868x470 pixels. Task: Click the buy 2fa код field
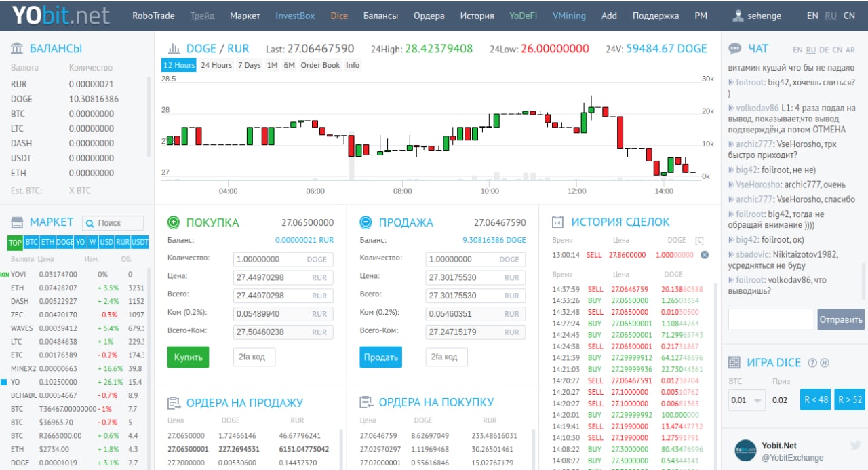coord(254,357)
